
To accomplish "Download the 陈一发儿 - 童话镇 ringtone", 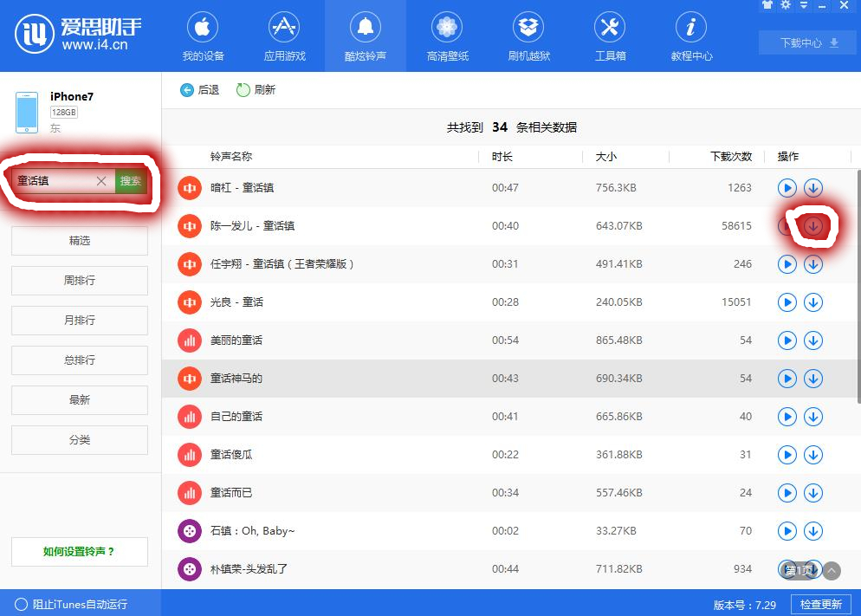I will [812, 225].
